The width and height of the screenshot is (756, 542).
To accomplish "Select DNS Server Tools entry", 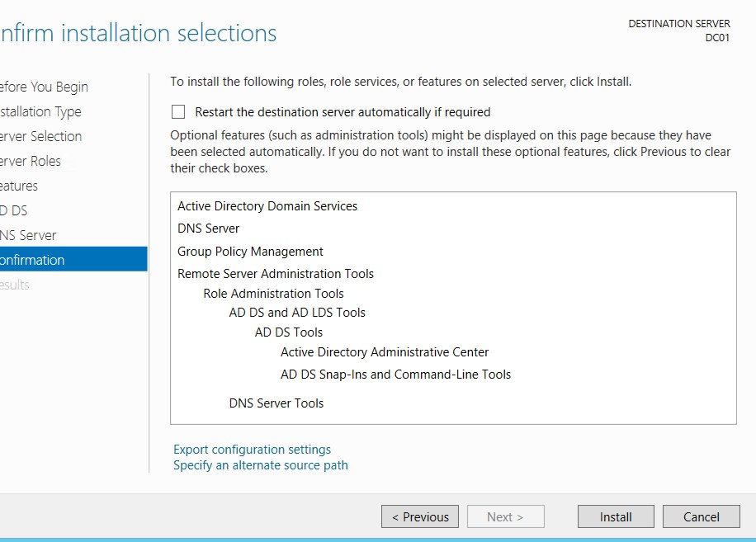I will click(276, 403).
